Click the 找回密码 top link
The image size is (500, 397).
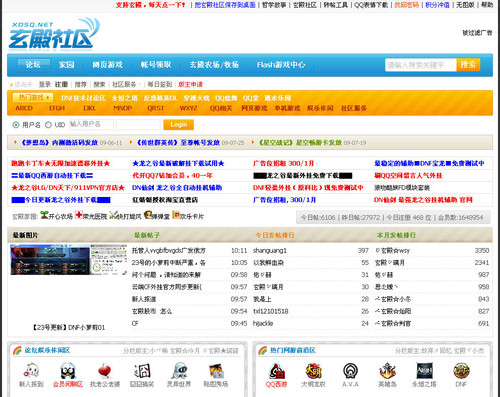tap(406, 5)
